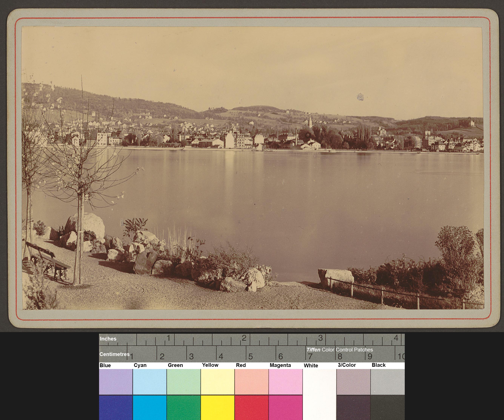Click the 'Green' patch label

point(175,365)
